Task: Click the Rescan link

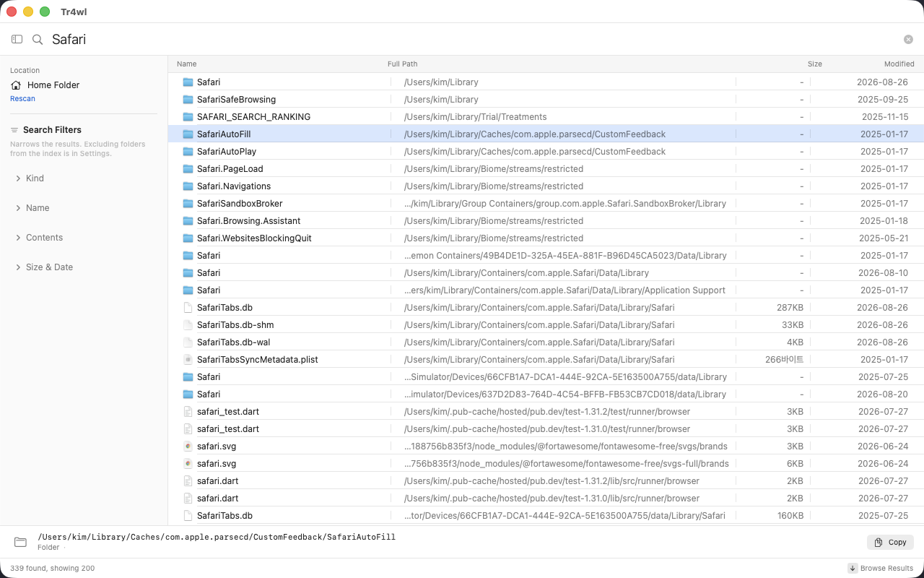Action: (22, 98)
